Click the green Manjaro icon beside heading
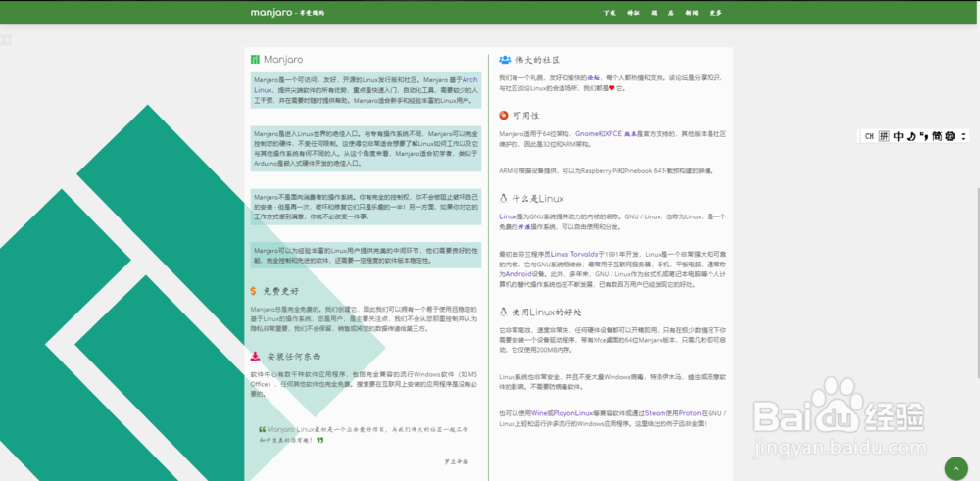 (255, 60)
